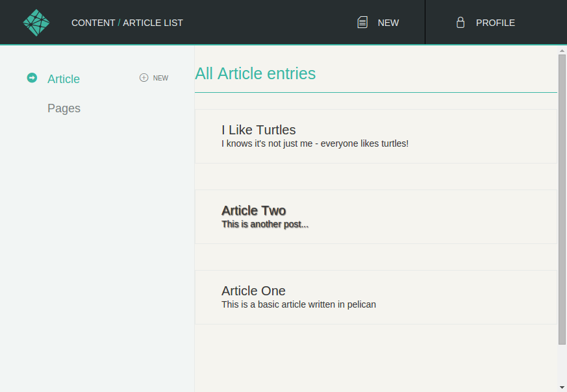Open the Article One entry
Image resolution: width=567 pixels, height=392 pixels.
(x=253, y=291)
